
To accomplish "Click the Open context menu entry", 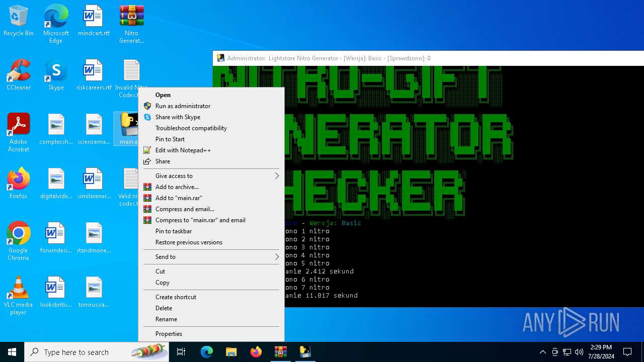I will tap(211, 95).
